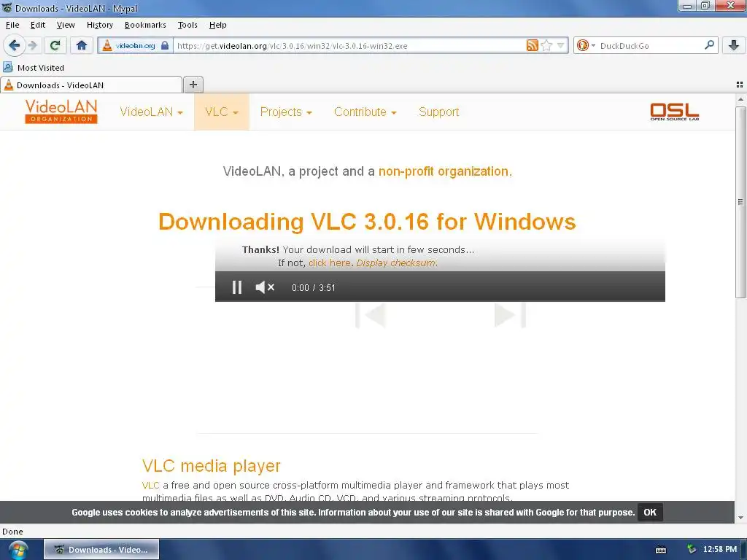Open the DuckDuckGo search engine selector

[586, 46]
